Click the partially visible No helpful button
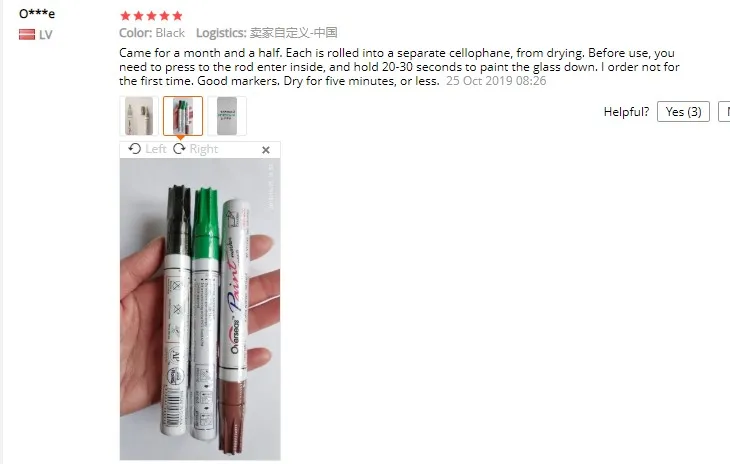 pyautogui.click(x=724, y=112)
